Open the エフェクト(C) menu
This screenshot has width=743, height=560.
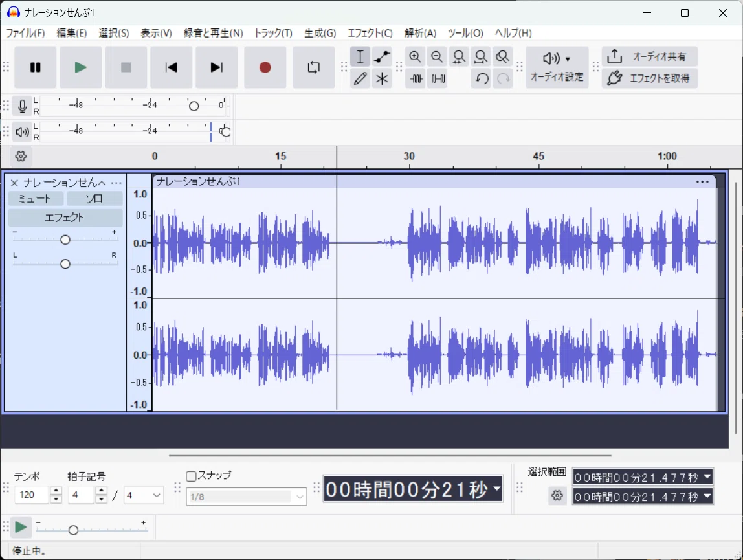[x=370, y=33]
